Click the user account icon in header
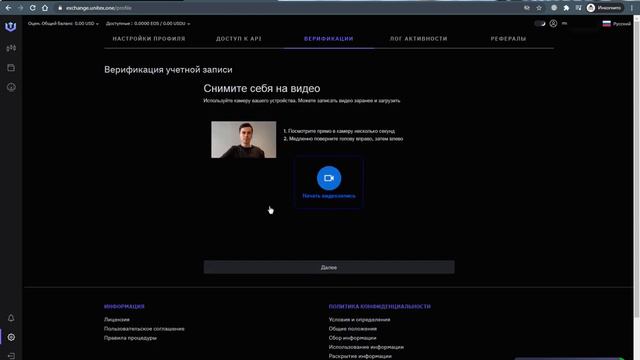 coord(553,24)
